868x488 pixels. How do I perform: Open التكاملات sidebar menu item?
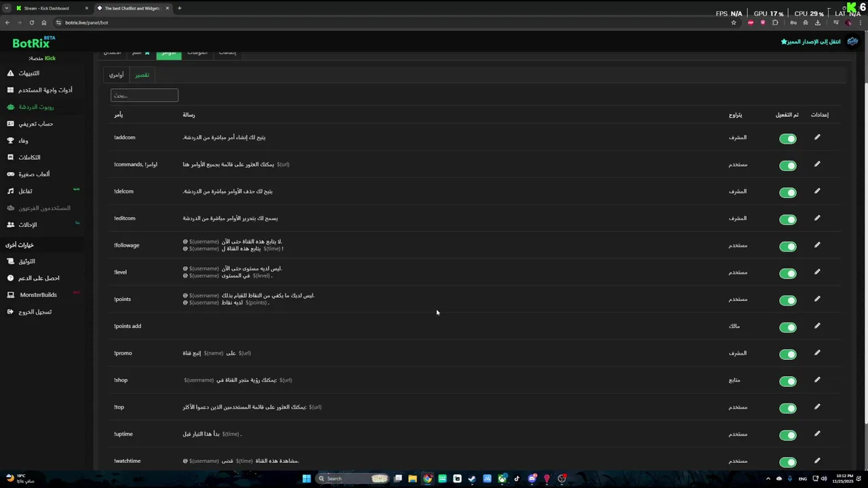coord(30,157)
